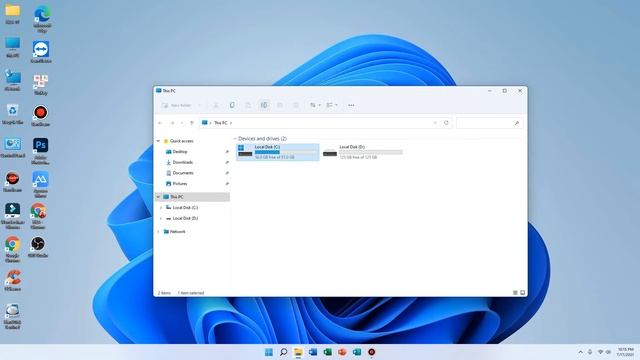Viewport: 640px width, 360px height.
Task: Open the yellow folder on desktop
Action: coord(13,14)
